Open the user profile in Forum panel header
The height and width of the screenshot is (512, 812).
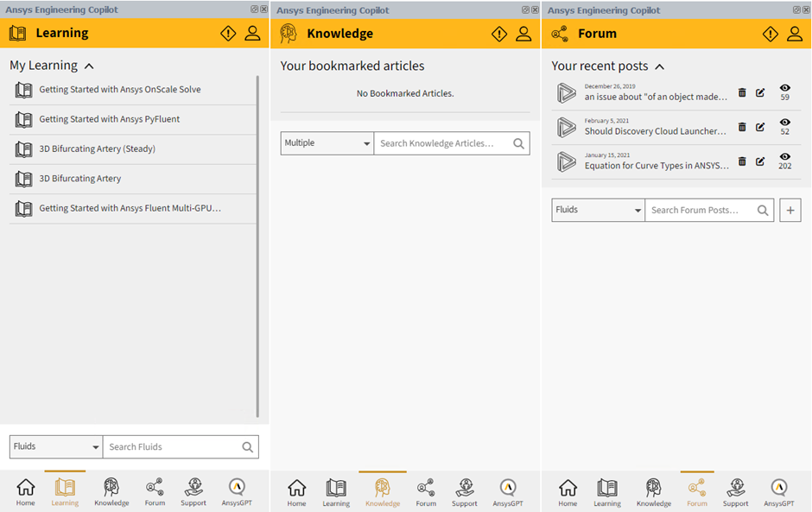(795, 35)
